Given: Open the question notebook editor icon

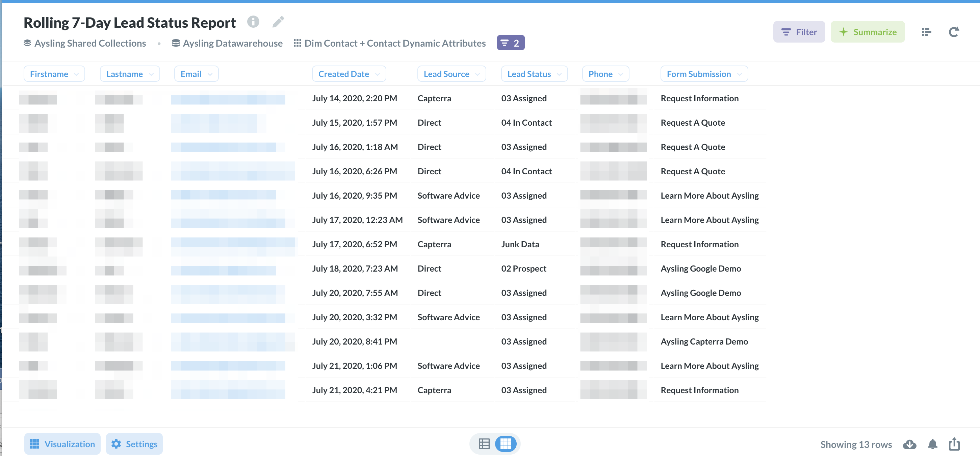Looking at the screenshot, I should [926, 32].
